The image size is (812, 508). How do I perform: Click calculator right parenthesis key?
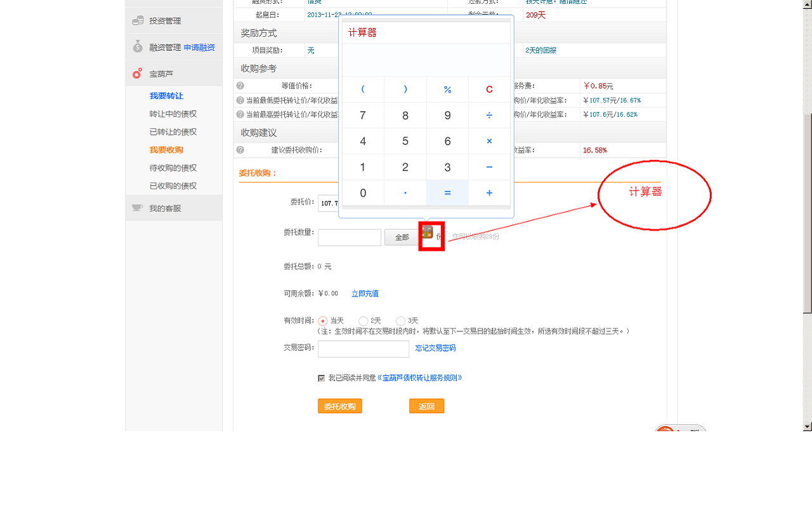pos(405,90)
